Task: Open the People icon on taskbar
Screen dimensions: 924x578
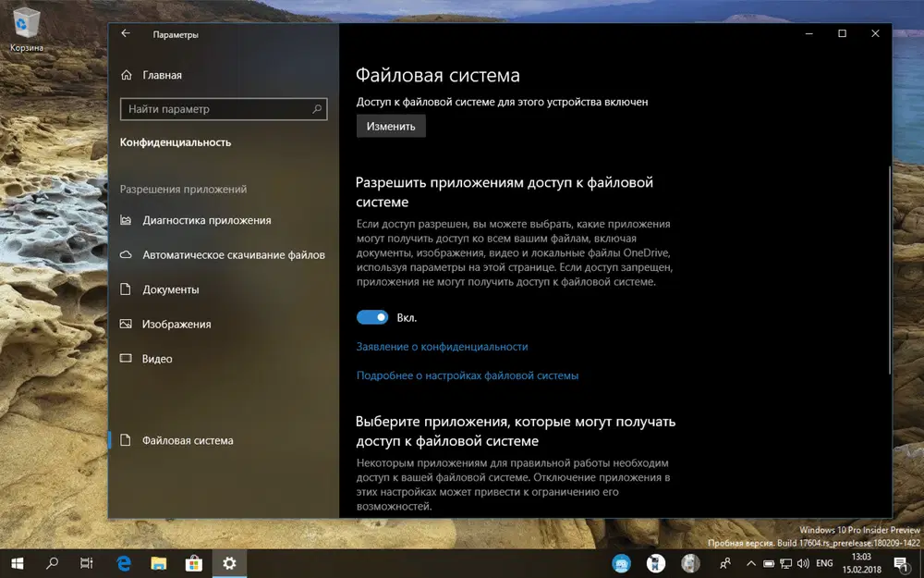Action: (725, 563)
